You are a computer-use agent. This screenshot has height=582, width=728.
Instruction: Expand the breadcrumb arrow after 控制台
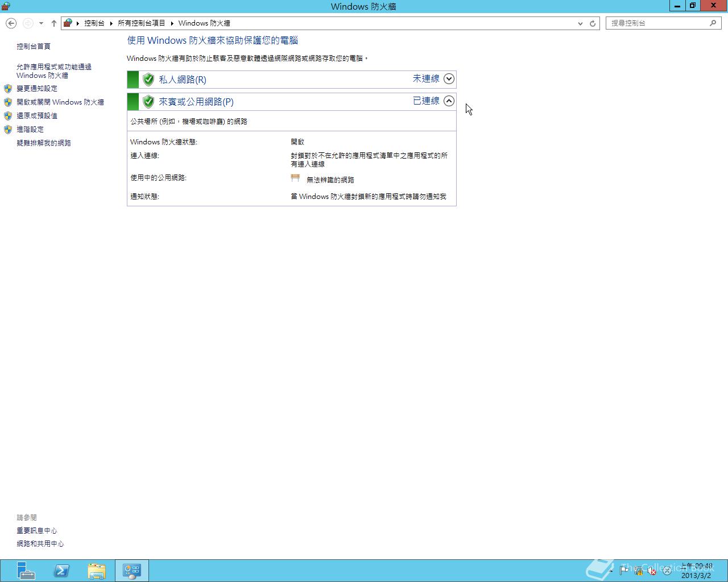coord(111,23)
